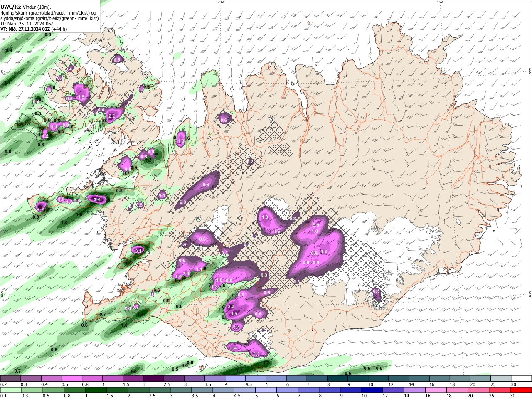The image size is (532, 399).
Task: Click the mauve 0.2 swatch in upper legend row
Action: [11, 379]
